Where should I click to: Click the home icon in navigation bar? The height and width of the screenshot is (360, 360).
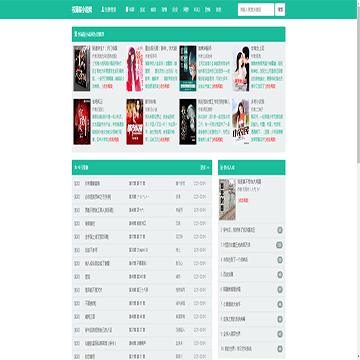click(x=127, y=10)
